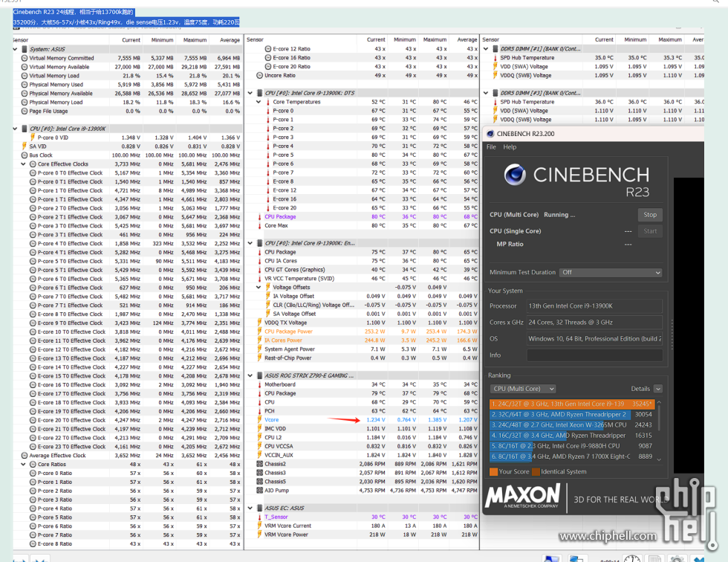Click the orange Your Score color swatch
The height and width of the screenshot is (562, 728).
coord(493,472)
